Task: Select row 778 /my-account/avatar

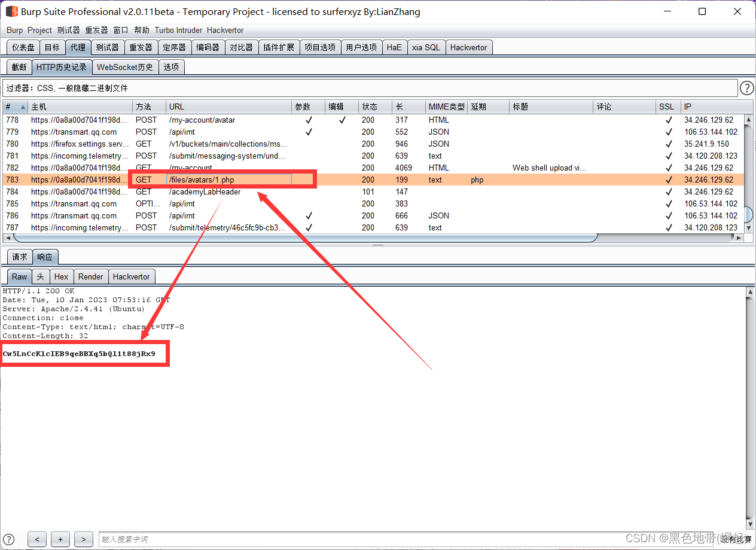Action: coord(373,120)
